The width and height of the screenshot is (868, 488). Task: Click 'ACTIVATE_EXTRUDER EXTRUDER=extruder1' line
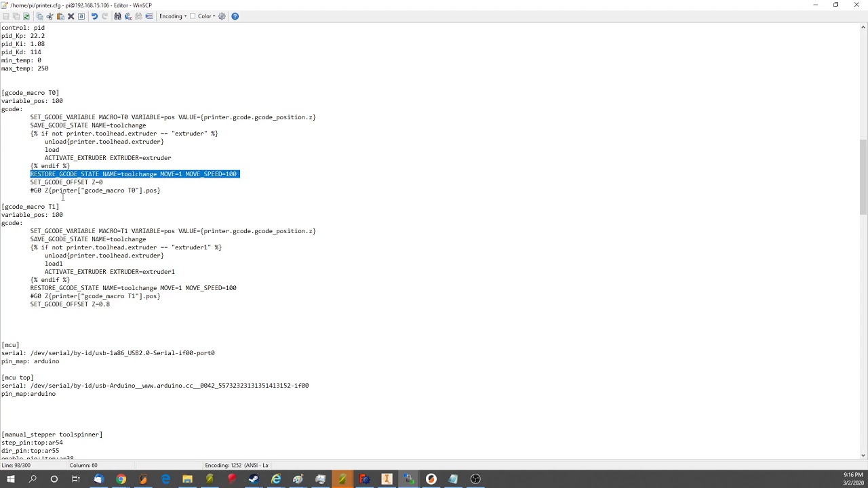pyautogui.click(x=109, y=272)
